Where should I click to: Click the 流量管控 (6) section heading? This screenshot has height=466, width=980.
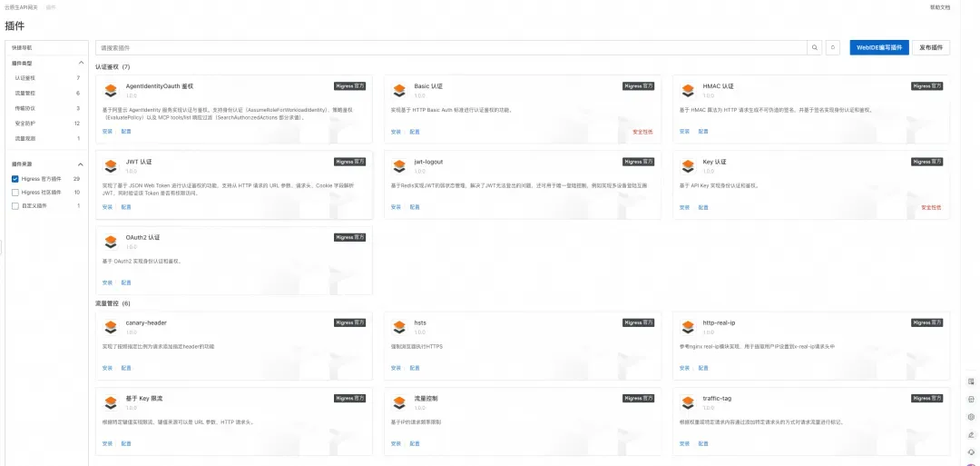tap(113, 303)
